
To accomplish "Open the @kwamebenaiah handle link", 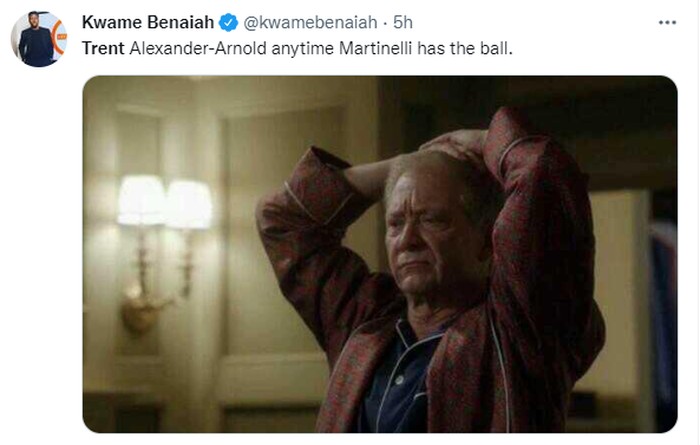I will tap(310, 22).
